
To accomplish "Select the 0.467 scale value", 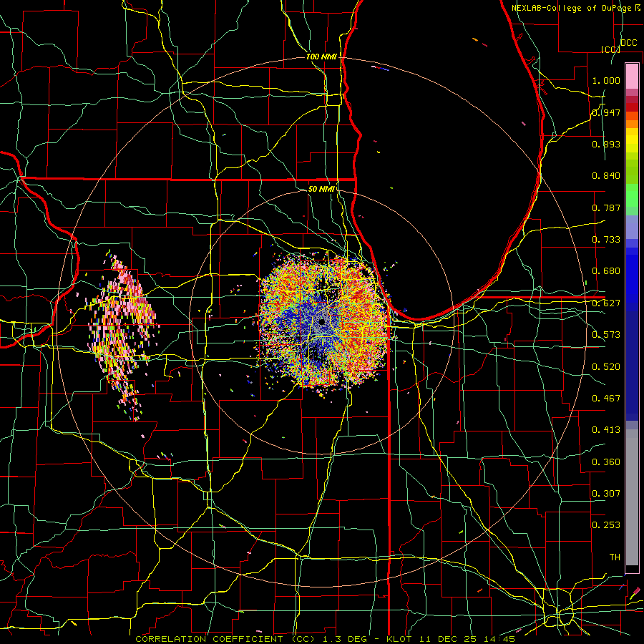I will tap(606, 399).
